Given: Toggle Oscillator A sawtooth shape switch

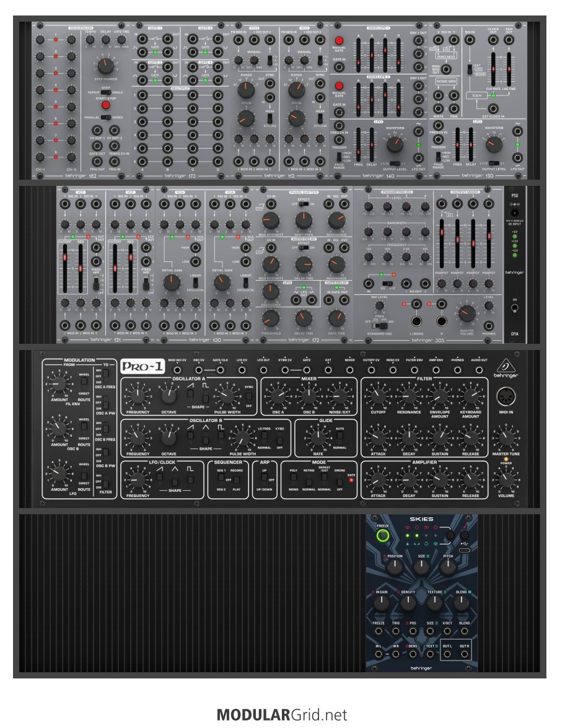Looking at the screenshot, I should pos(190,394).
